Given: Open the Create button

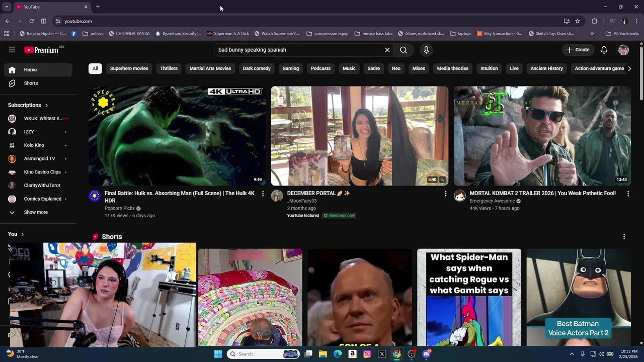Looking at the screenshot, I should (x=578, y=50).
